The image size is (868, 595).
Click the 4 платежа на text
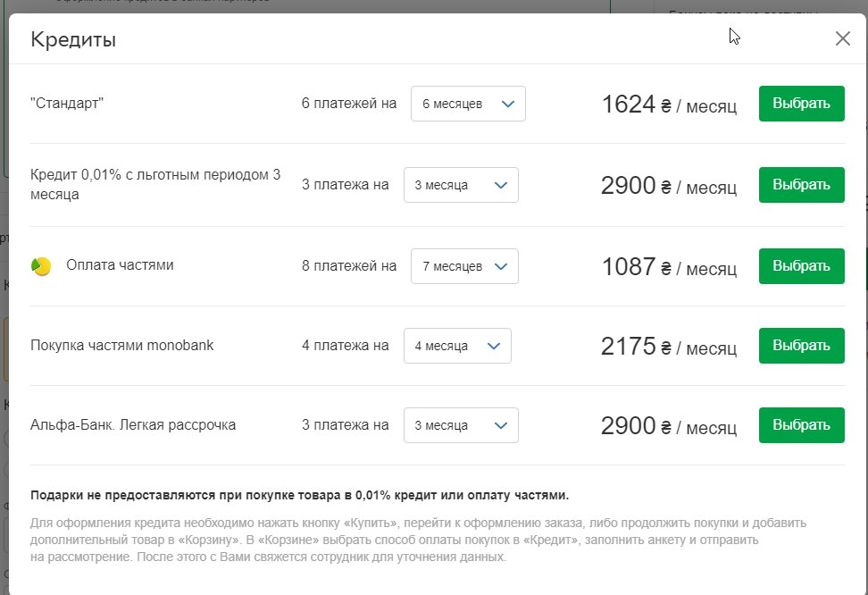[x=346, y=346]
